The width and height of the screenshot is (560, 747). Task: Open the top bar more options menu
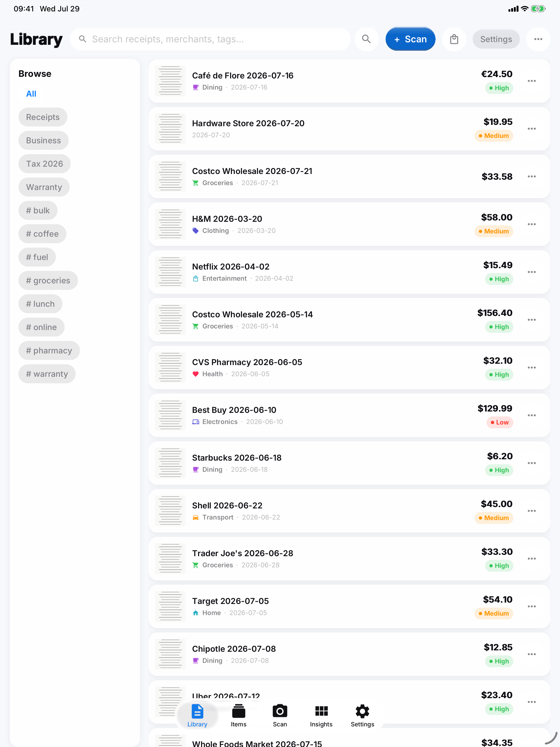click(538, 39)
